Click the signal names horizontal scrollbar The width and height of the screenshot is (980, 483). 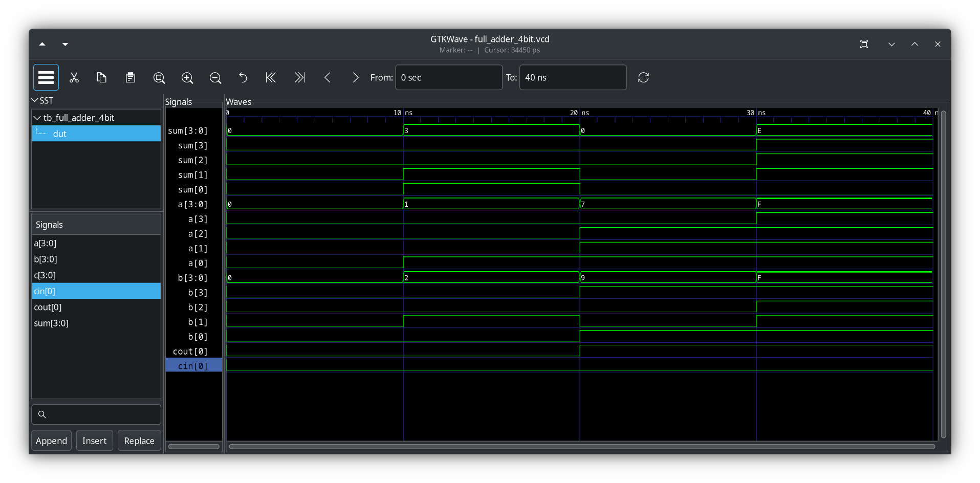[x=194, y=447]
